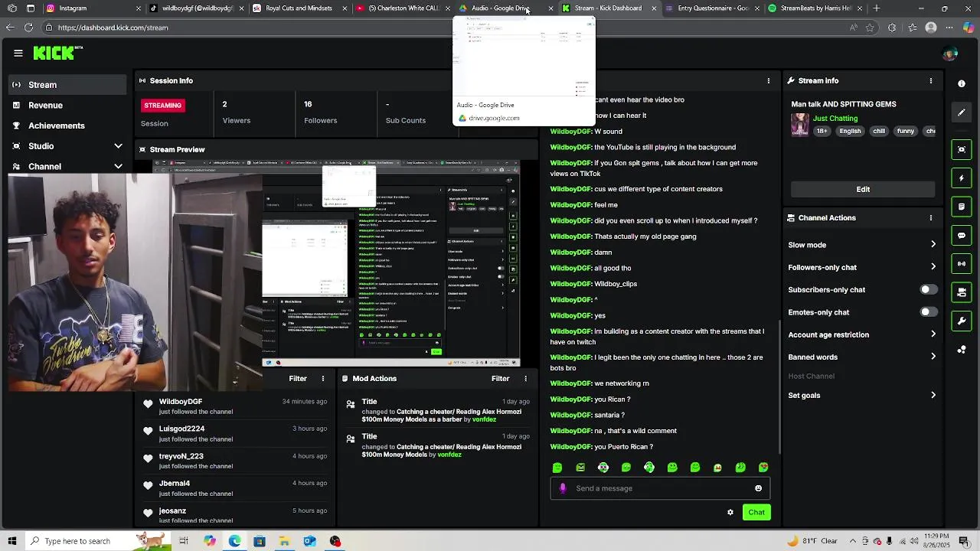The height and width of the screenshot is (551, 980).
Task: Toggle Subscribers-only chat switch
Action: 928,290
